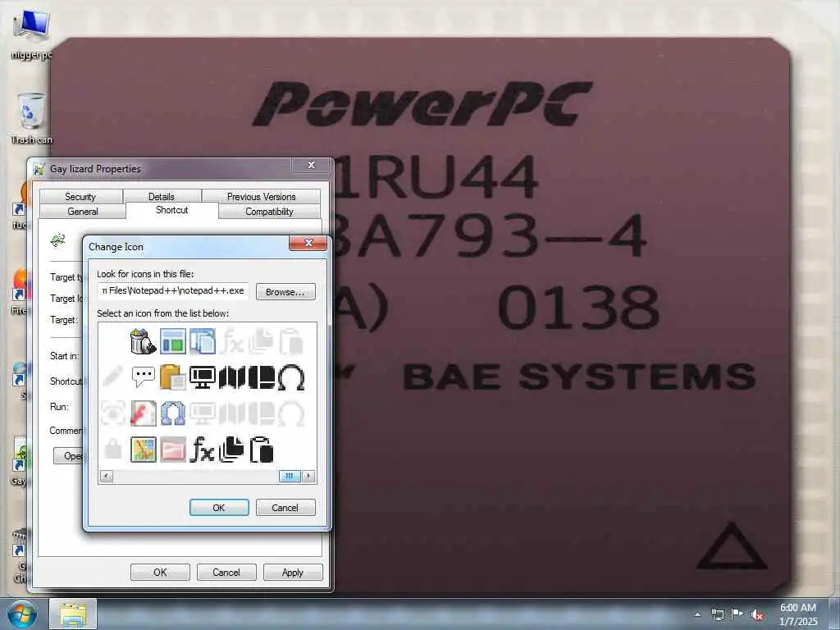Select the black fx function icon
Viewport: 840px width, 630px height.
tap(202, 449)
